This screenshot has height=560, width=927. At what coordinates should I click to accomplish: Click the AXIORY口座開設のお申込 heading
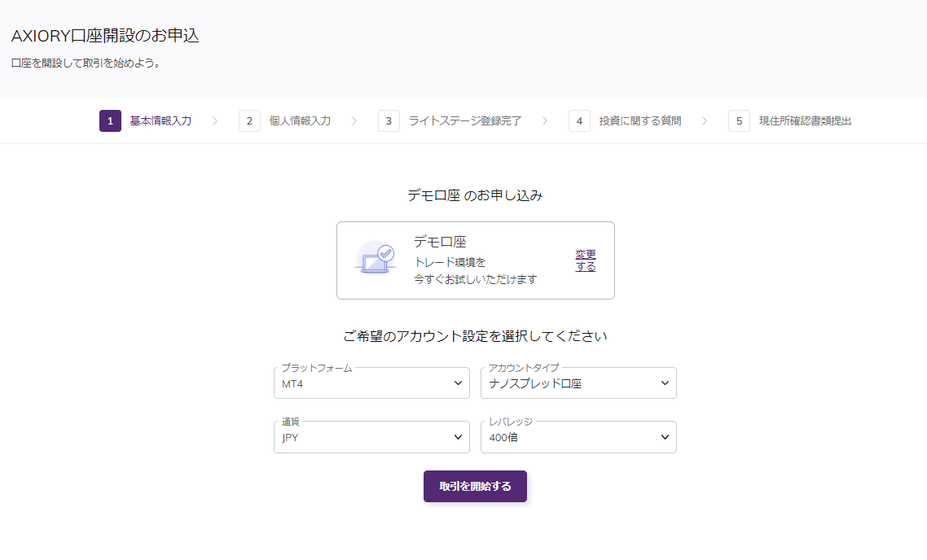pos(105,36)
